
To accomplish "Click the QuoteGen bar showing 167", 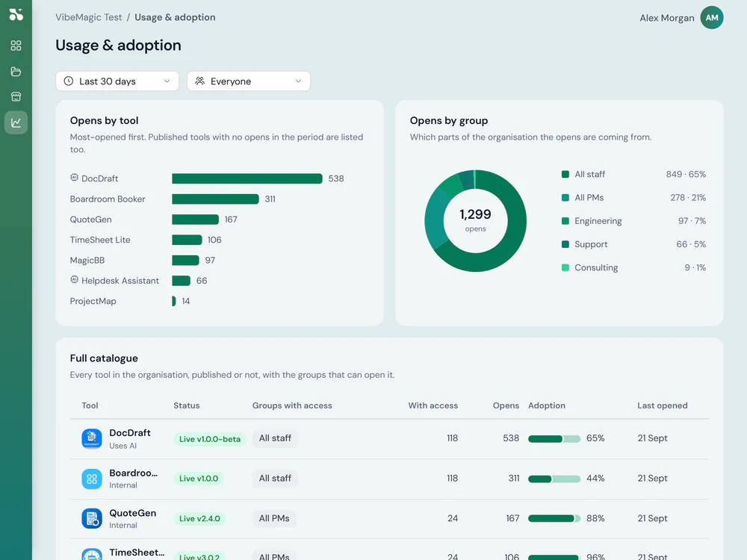I will pyautogui.click(x=195, y=220).
